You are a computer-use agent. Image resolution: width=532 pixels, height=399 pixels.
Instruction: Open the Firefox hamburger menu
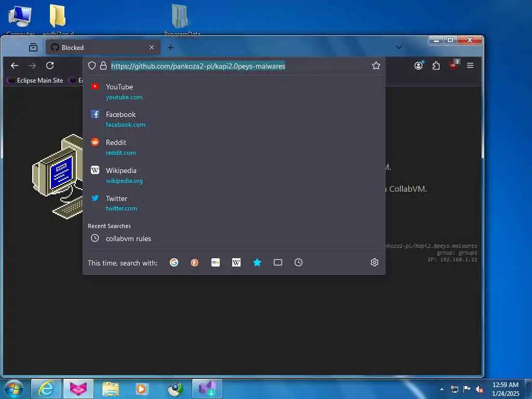click(470, 65)
